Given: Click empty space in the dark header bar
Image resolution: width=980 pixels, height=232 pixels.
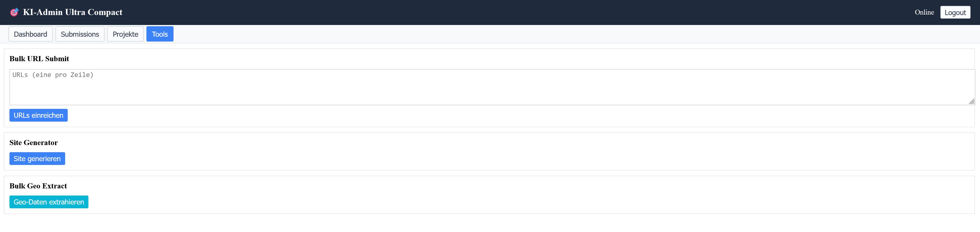Looking at the screenshot, I should click(x=494, y=12).
